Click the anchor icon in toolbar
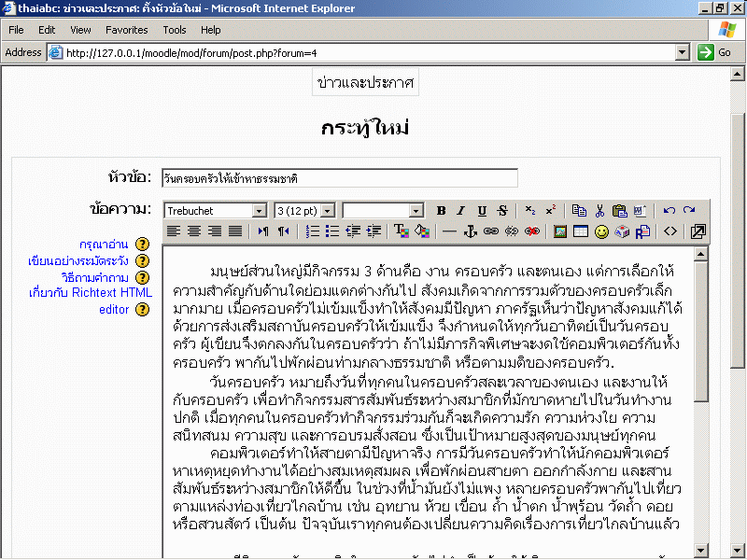 [471, 231]
